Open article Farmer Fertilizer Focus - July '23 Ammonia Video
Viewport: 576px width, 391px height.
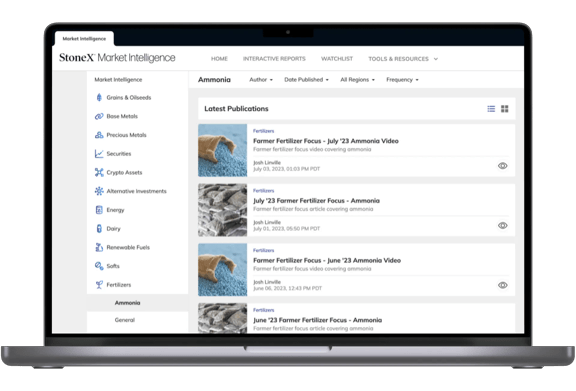click(x=325, y=141)
